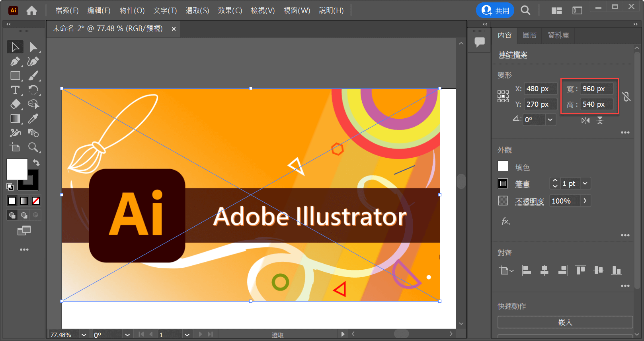This screenshot has width=644, height=341.
Task: Set color mode to solid Color
Action: tap(12, 201)
